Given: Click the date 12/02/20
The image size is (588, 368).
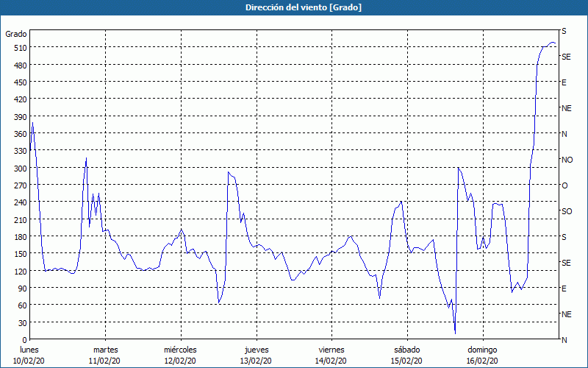Looking at the screenshot, I should click(x=180, y=361).
